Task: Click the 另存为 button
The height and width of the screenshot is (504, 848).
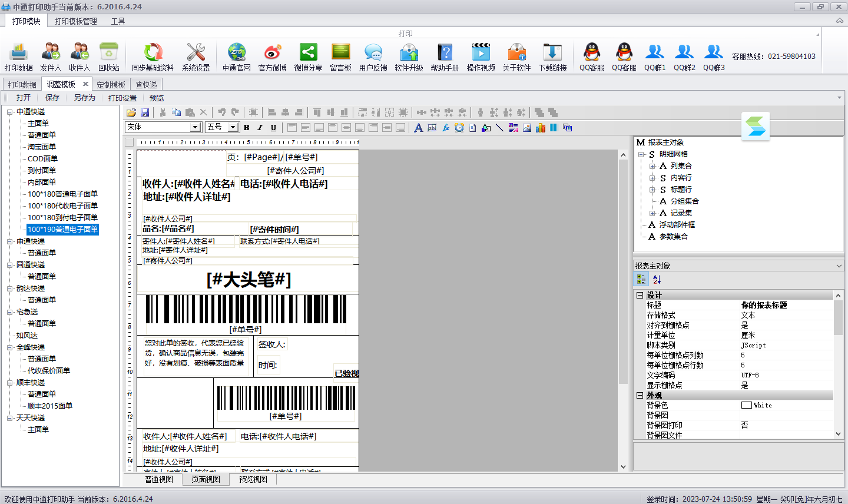Action: [x=84, y=98]
